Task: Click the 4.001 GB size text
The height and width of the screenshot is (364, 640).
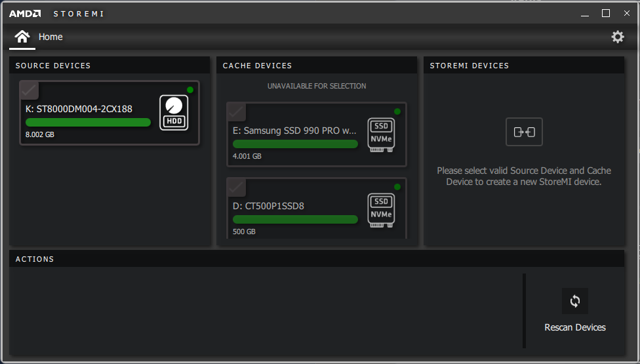Action: (x=247, y=156)
